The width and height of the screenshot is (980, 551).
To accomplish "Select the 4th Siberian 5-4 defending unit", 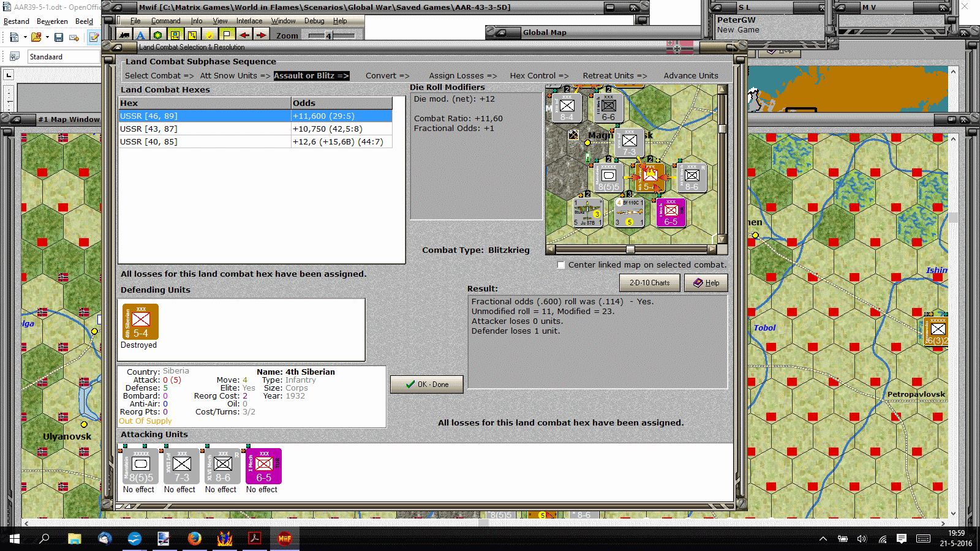I will (140, 321).
